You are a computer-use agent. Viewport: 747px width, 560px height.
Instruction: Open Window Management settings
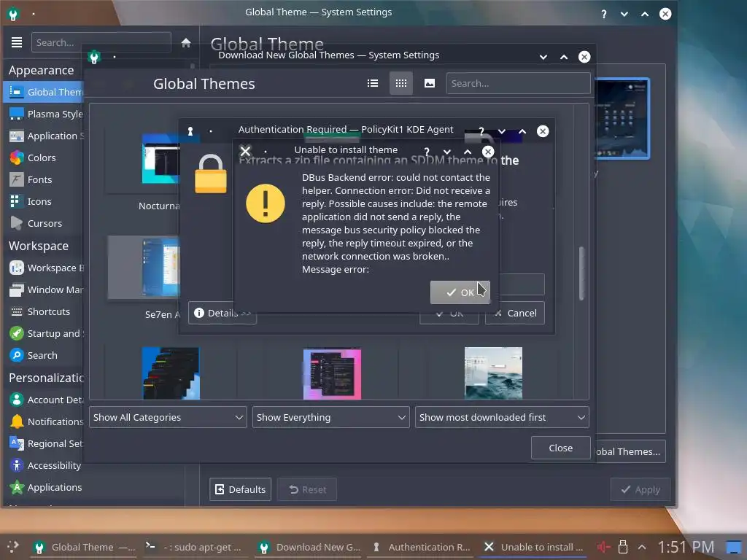coord(44,289)
